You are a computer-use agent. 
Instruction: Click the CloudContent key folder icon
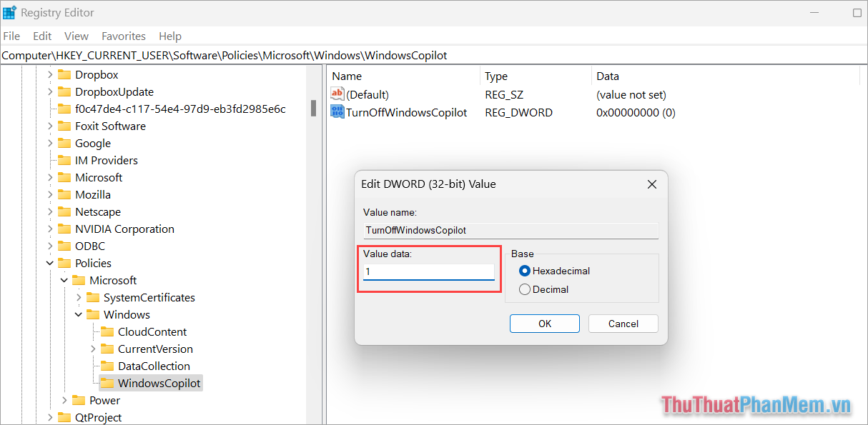point(107,331)
